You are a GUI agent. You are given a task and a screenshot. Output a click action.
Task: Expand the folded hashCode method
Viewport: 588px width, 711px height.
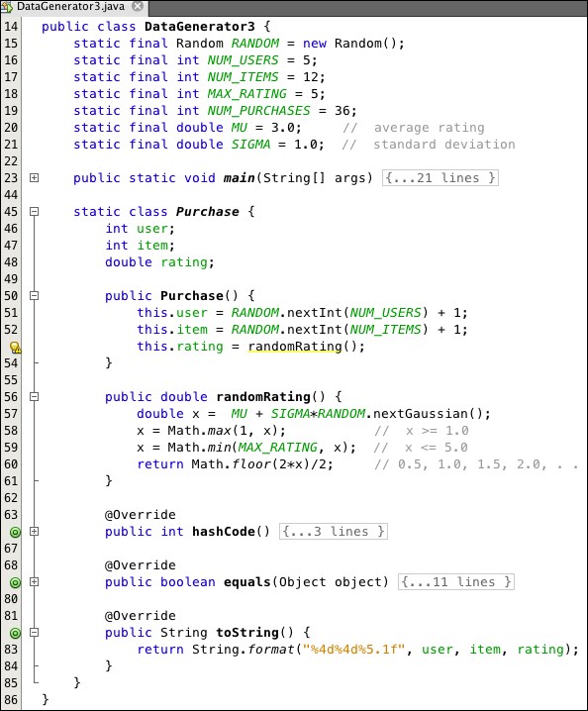coord(34,532)
